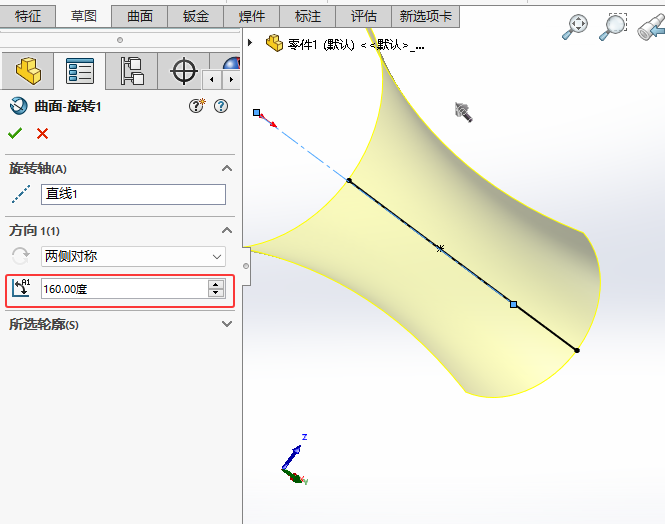Click the 直线1 rotation axis field
This screenshot has width=665, height=524.
pyautogui.click(x=133, y=194)
